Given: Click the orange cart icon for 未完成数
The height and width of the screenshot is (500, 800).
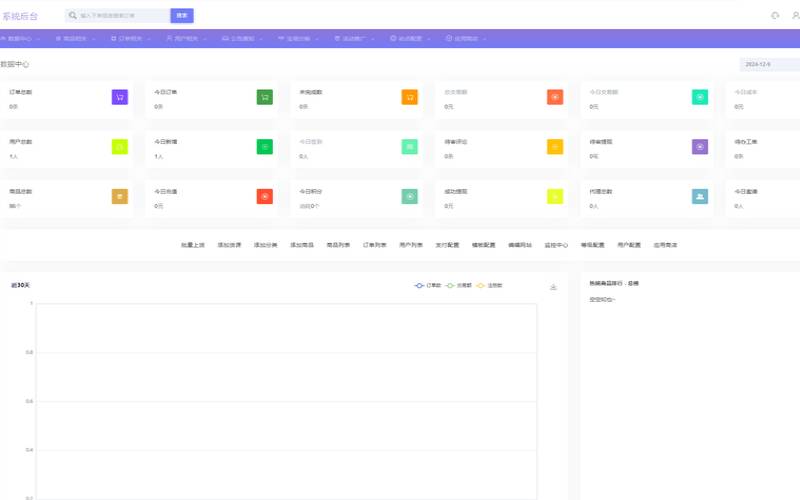Looking at the screenshot, I should [x=410, y=97].
